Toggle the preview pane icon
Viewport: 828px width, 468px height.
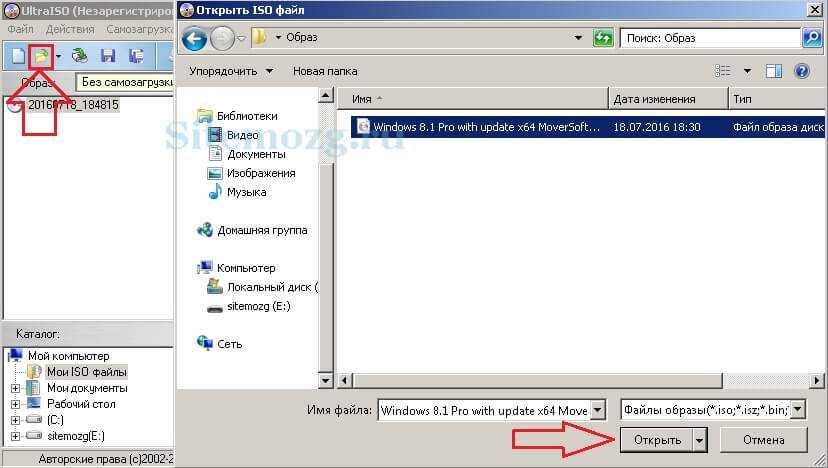774,71
